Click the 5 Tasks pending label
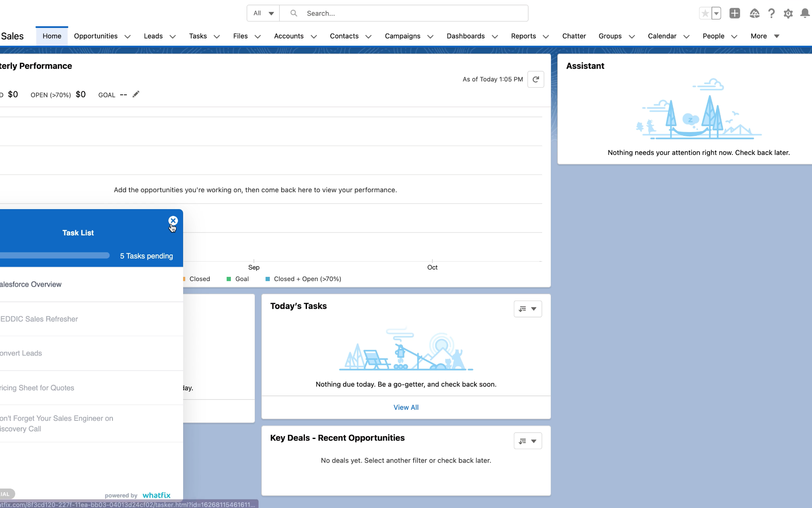Screen dimensions: 812x508 146,256
